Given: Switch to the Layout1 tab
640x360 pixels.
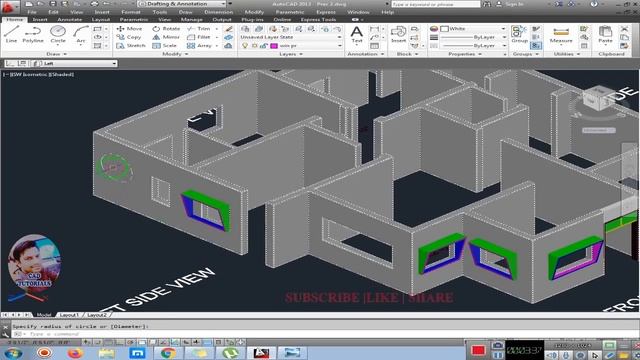Looking at the screenshot, I should (x=69, y=315).
